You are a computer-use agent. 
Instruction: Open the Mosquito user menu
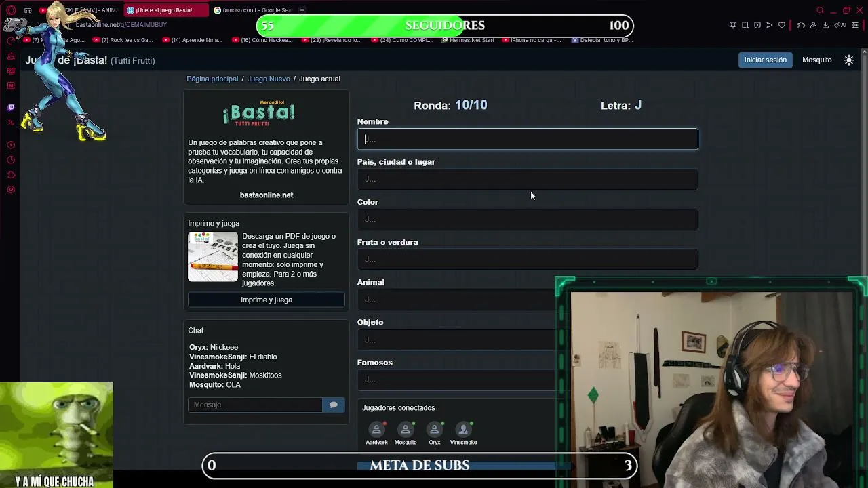(x=816, y=60)
